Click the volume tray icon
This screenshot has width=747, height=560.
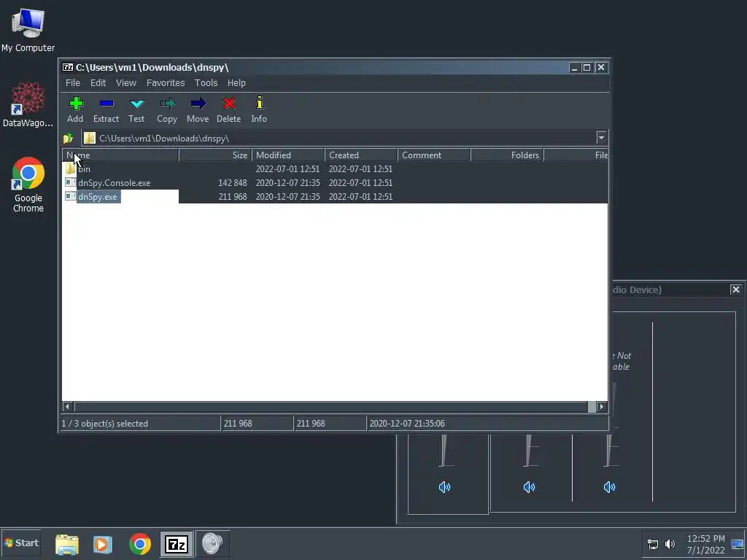(x=670, y=544)
